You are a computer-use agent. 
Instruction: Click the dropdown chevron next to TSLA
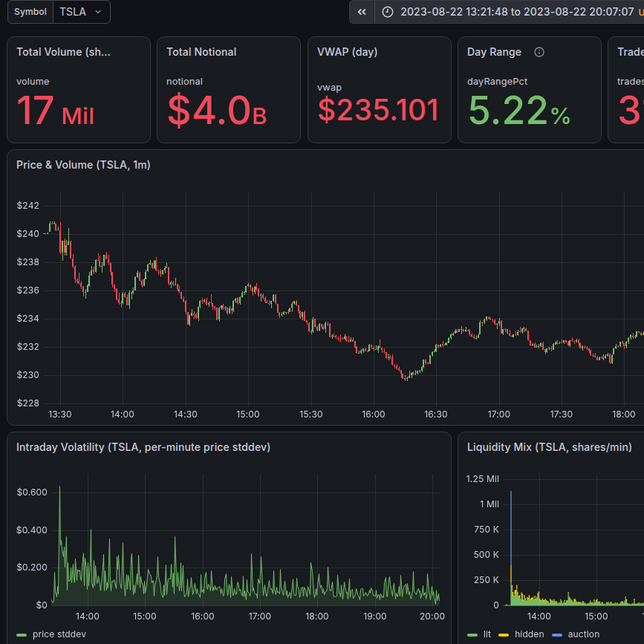coord(98,12)
